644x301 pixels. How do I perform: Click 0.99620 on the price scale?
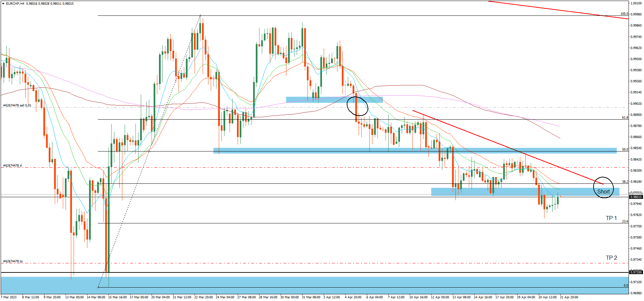(636, 48)
